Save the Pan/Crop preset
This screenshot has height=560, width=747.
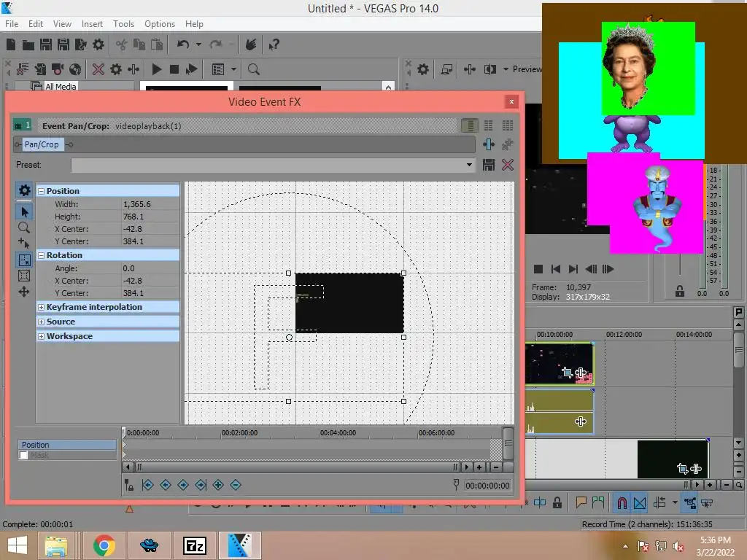click(x=489, y=165)
